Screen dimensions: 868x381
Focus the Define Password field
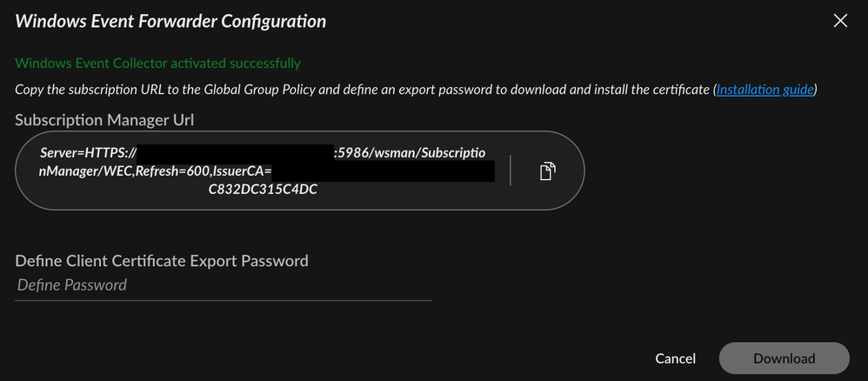point(223,285)
